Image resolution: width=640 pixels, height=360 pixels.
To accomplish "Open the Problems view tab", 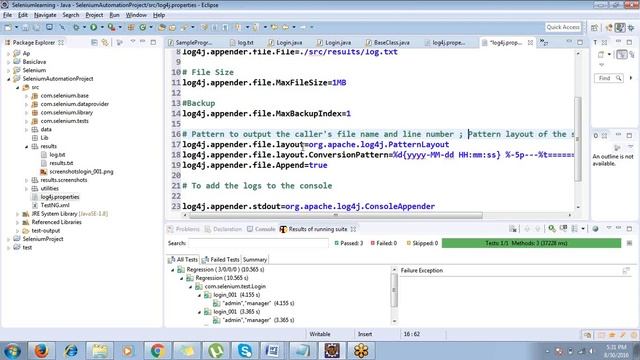I will tap(184, 229).
